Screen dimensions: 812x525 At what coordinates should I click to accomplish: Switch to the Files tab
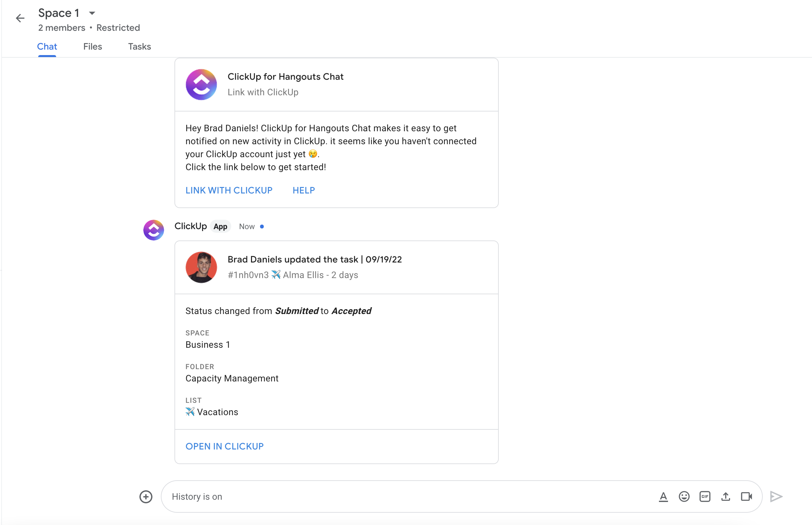[92, 46]
